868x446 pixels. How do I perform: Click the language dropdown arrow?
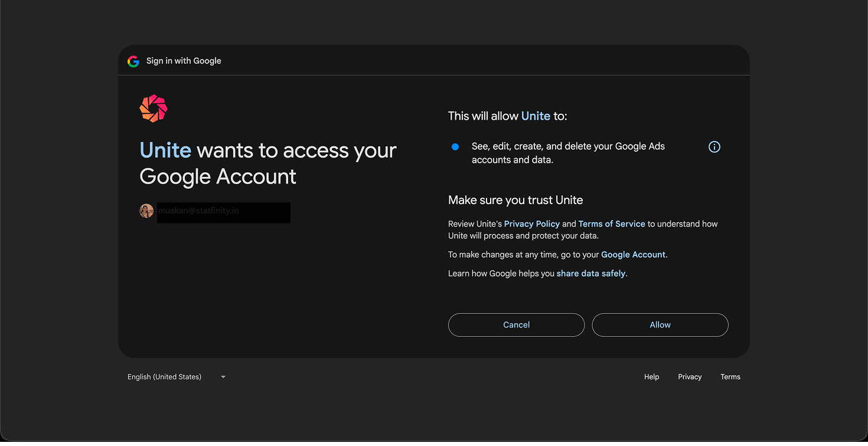click(x=223, y=377)
